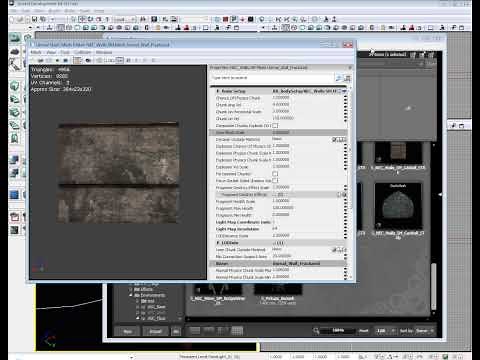Click the save icon in main toolbar

coord(34,20)
